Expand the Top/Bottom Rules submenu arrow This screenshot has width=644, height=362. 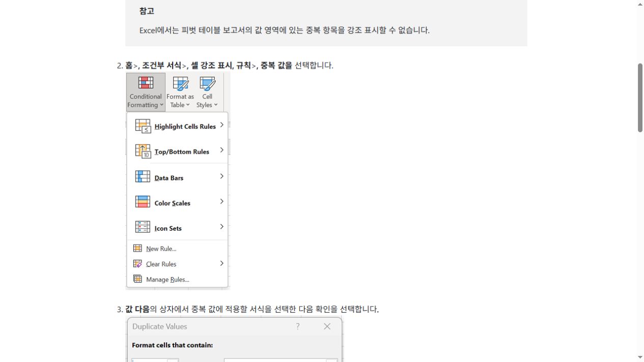point(221,150)
